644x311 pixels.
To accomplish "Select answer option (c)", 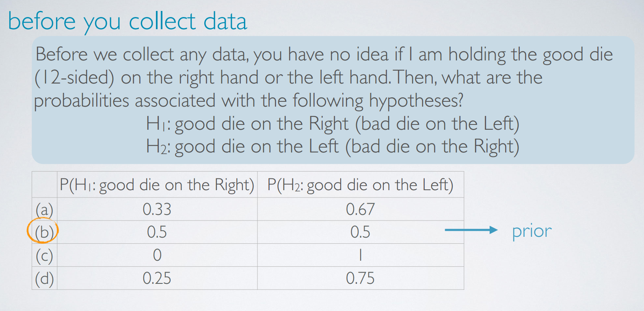I will click(44, 255).
